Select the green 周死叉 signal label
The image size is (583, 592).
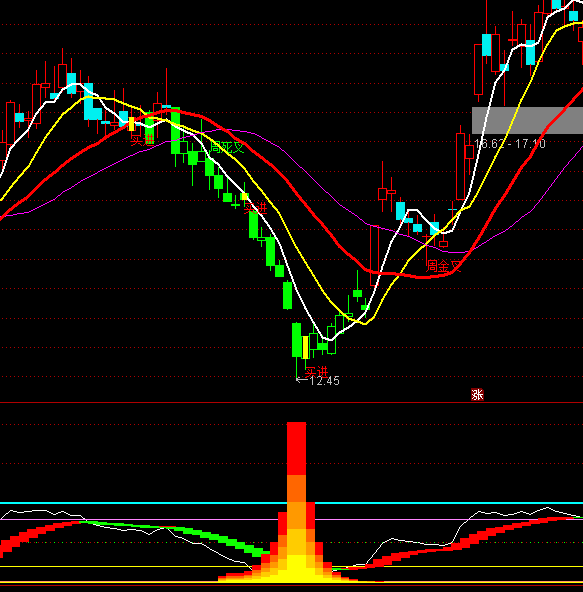click(227, 147)
